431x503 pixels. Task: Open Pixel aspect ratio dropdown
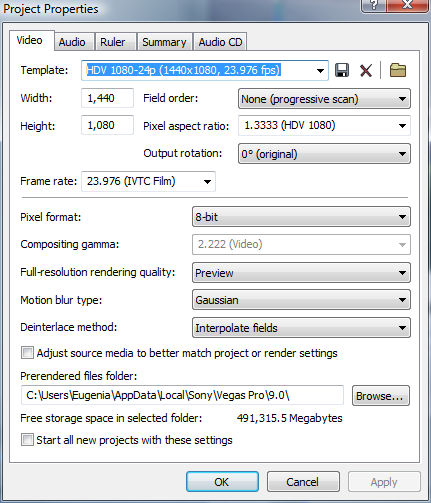[x=324, y=126]
